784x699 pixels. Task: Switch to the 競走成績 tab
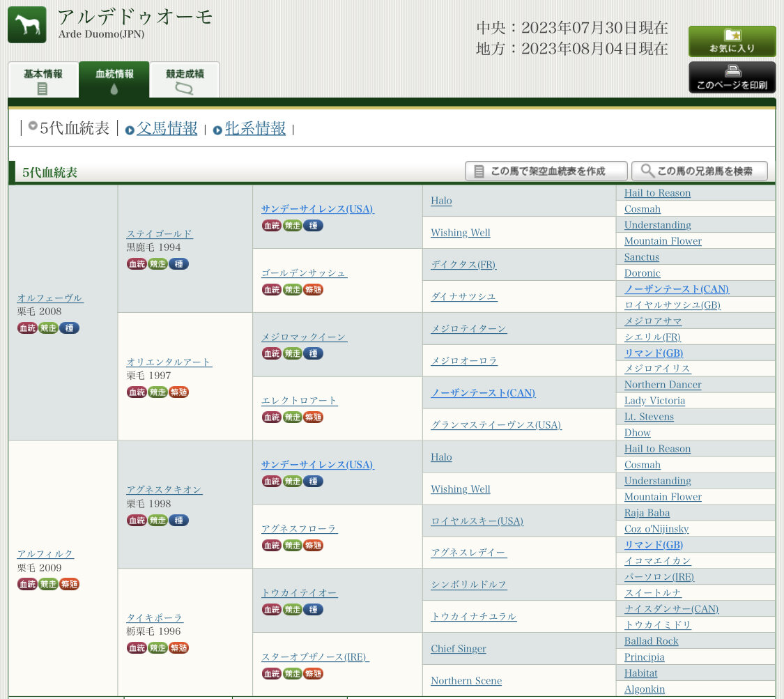185,79
